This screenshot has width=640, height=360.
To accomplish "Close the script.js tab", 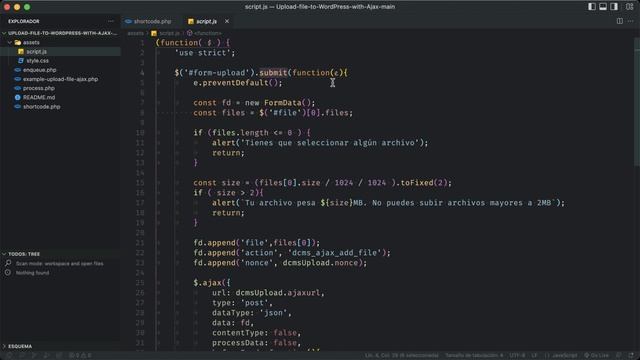I will pyautogui.click(x=227, y=21).
